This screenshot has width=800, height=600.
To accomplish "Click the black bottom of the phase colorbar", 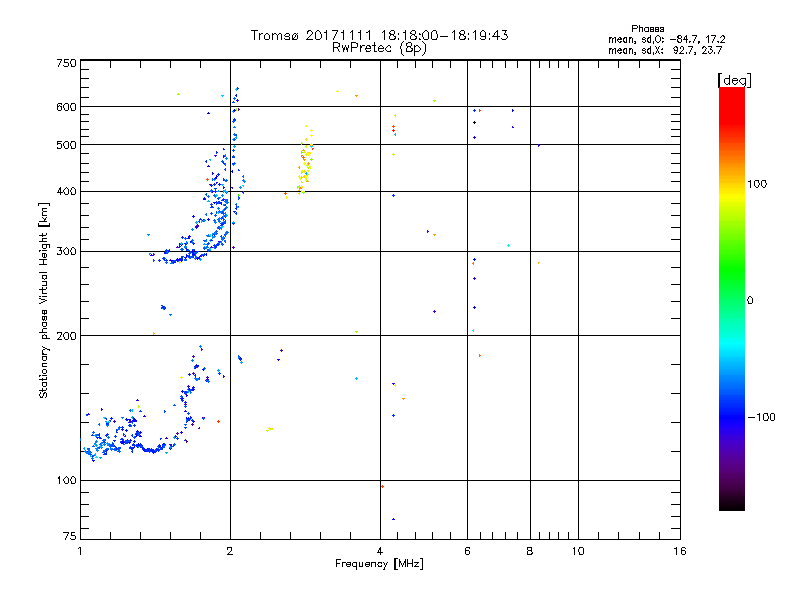I will (x=732, y=504).
